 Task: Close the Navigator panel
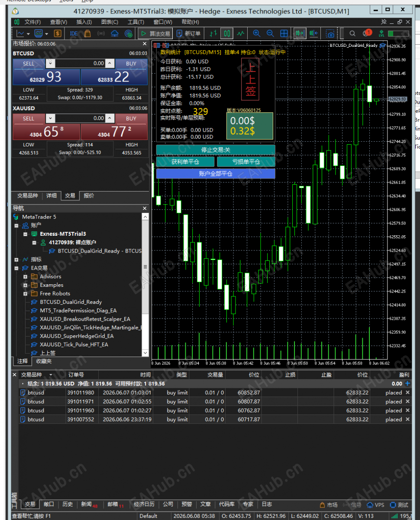coord(145,208)
